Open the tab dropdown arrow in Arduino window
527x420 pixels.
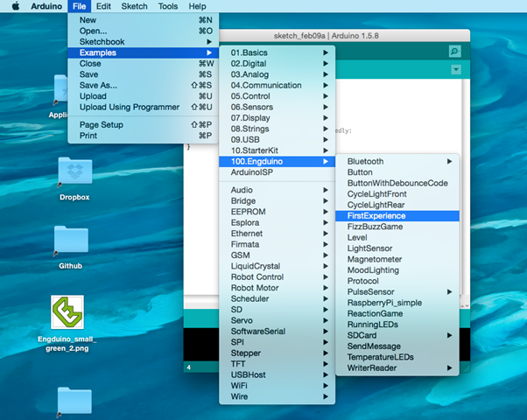point(456,69)
